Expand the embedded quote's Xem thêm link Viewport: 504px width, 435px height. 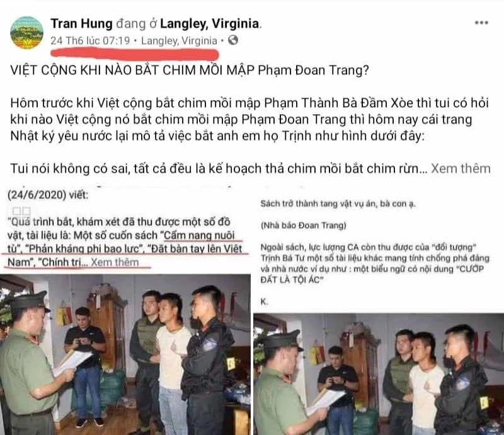click(x=115, y=262)
